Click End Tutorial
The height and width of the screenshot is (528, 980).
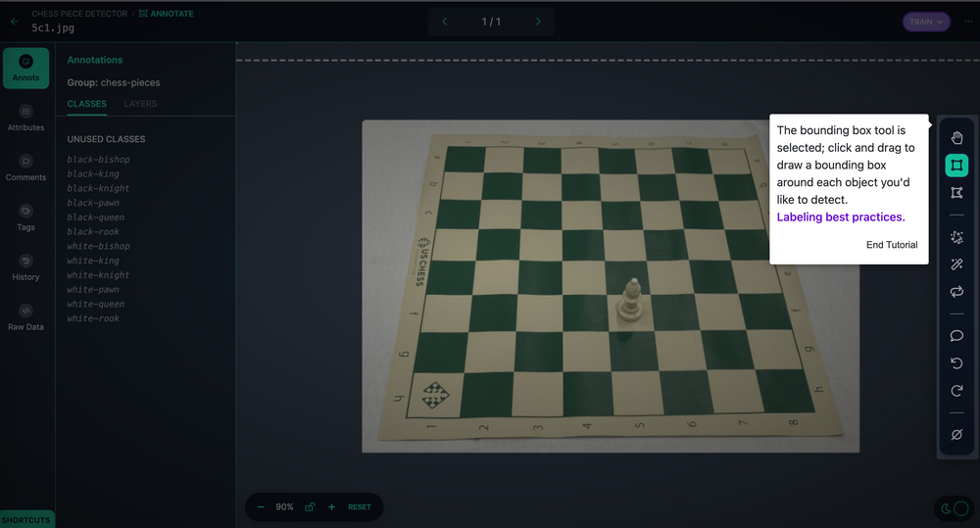pos(891,245)
